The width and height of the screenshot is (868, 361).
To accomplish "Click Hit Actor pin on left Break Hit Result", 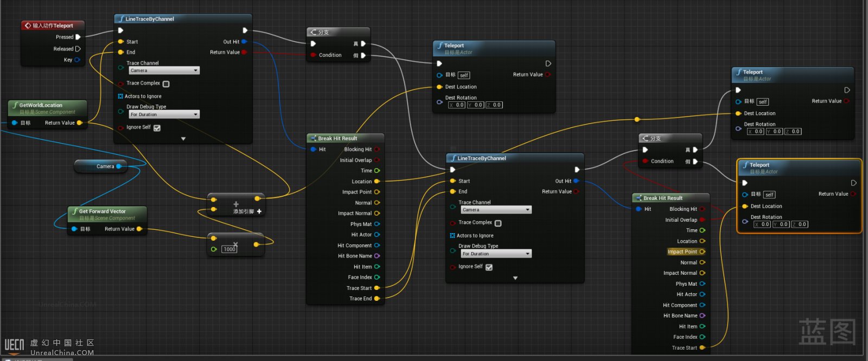I will coord(377,235).
